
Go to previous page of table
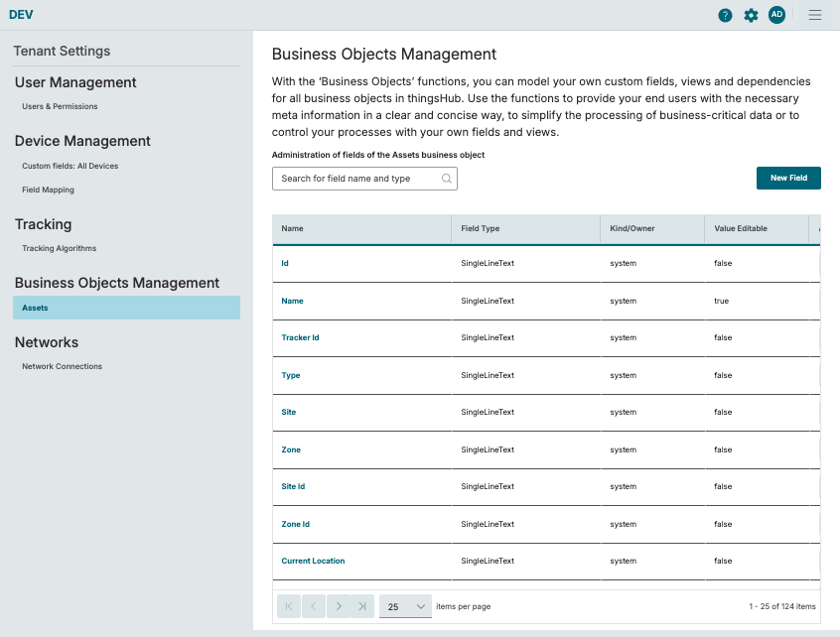point(314,606)
